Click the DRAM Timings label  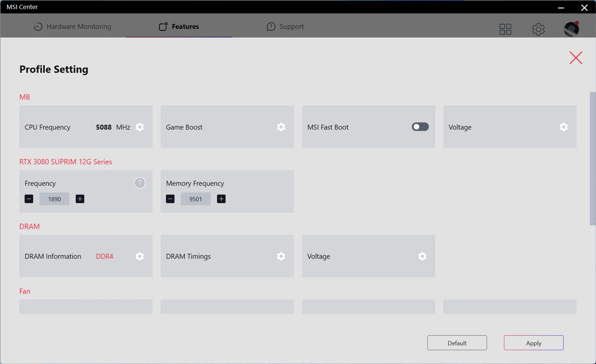[188, 256]
